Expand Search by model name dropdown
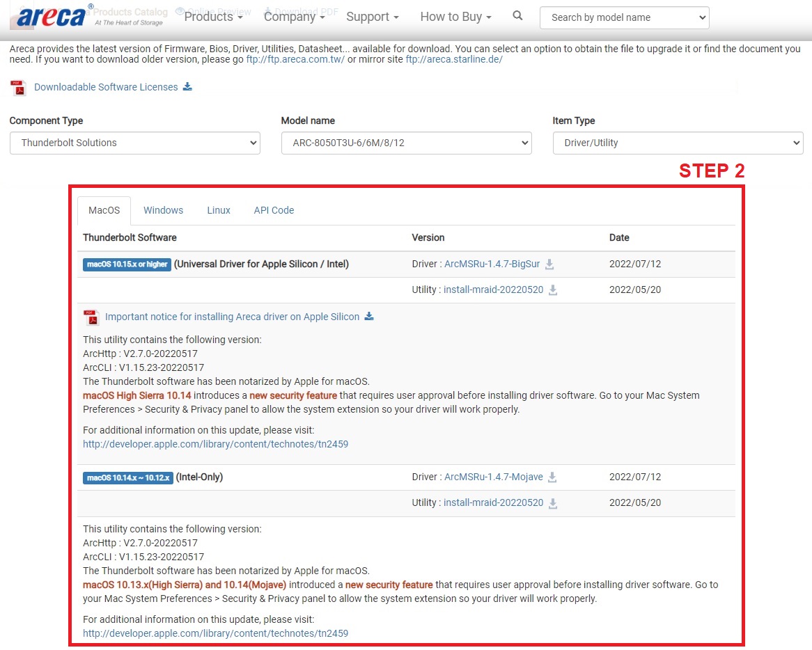This screenshot has width=812, height=650. tap(624, 17)
